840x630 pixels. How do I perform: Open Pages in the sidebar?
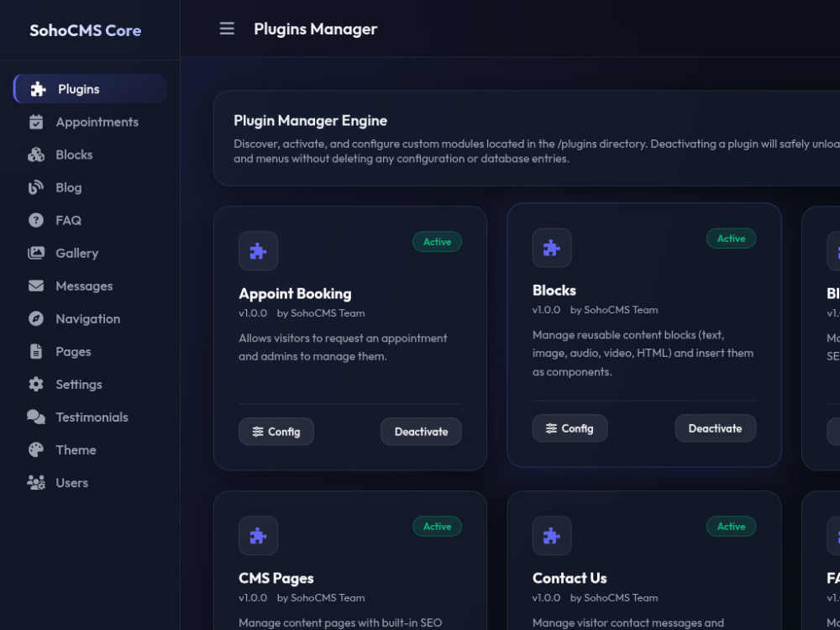pyautogui.click(x=90, y=351)
